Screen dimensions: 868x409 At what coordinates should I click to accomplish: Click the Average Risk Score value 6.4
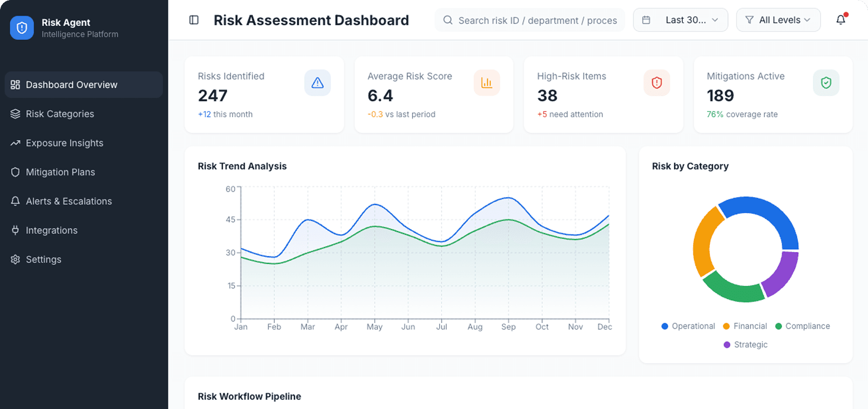(380, 96)
